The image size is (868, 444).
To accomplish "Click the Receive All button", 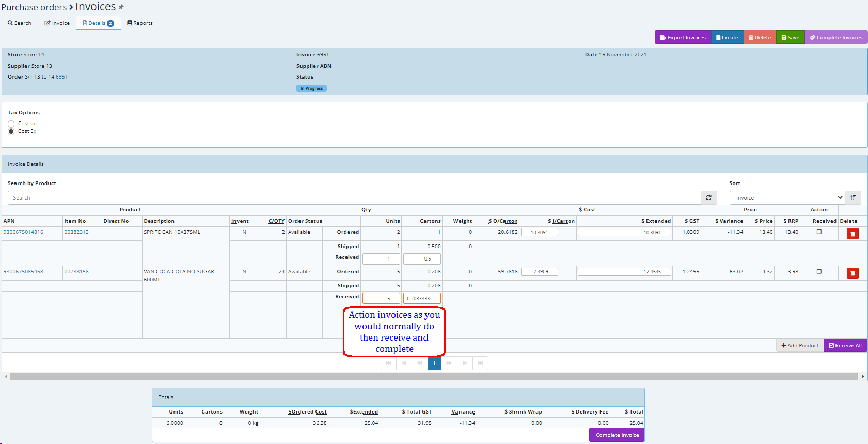I will tap(845, 345).
